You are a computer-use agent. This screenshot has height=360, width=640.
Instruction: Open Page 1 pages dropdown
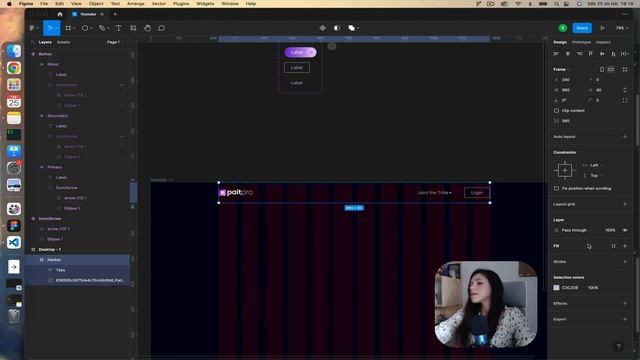115,42
